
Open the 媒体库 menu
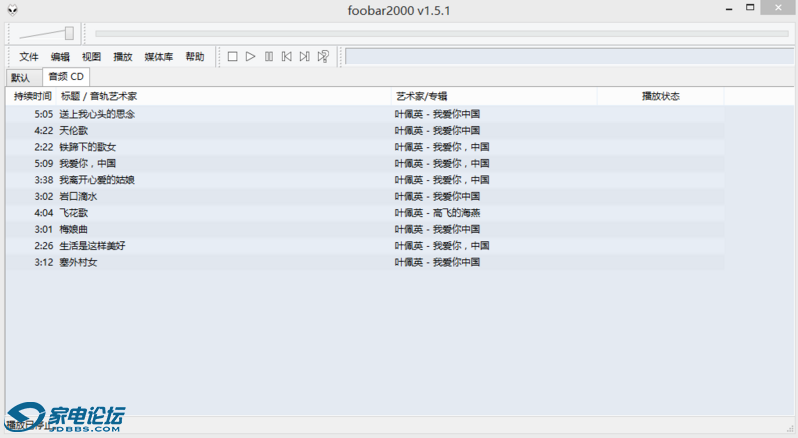[159, 57]
